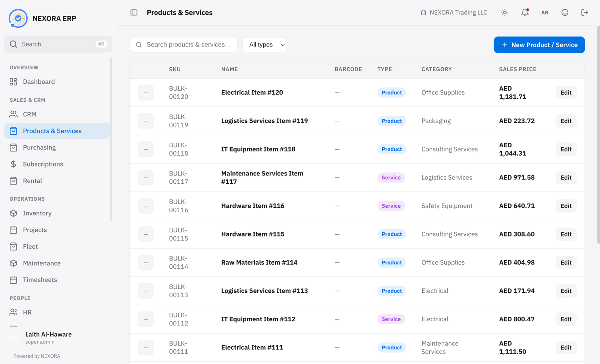Click the NEXORA ERP logo
This screenshot has width=600, height=364.
tap(18, 18)
